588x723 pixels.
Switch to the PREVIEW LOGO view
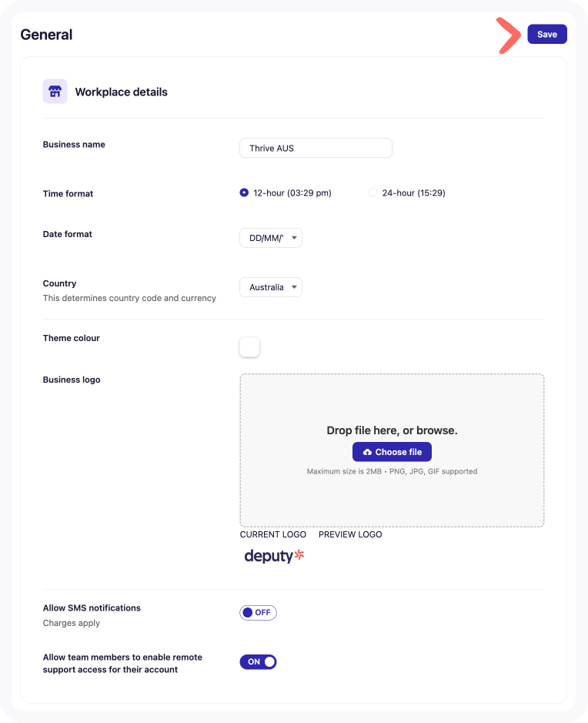pyautogui.click(x=350, y=534)
